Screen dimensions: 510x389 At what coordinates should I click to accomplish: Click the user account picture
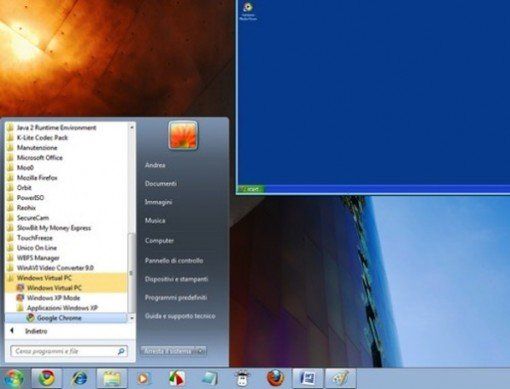[x=183, y=135]
